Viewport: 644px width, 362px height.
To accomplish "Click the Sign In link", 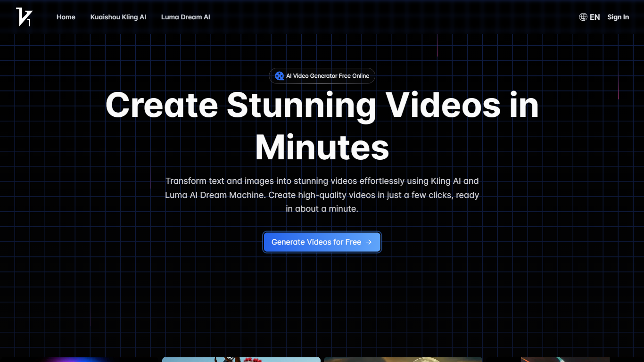I will (x=618, y=17).
